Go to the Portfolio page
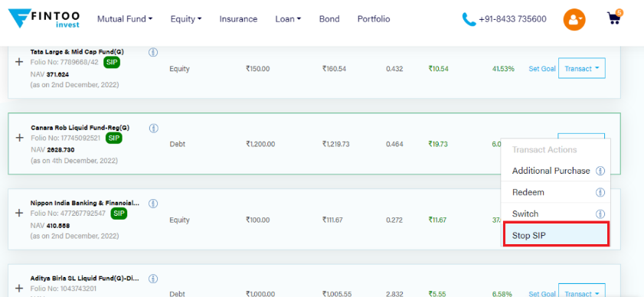The height and width of the screenshot is (297, 644). click(x=374, y=19)
